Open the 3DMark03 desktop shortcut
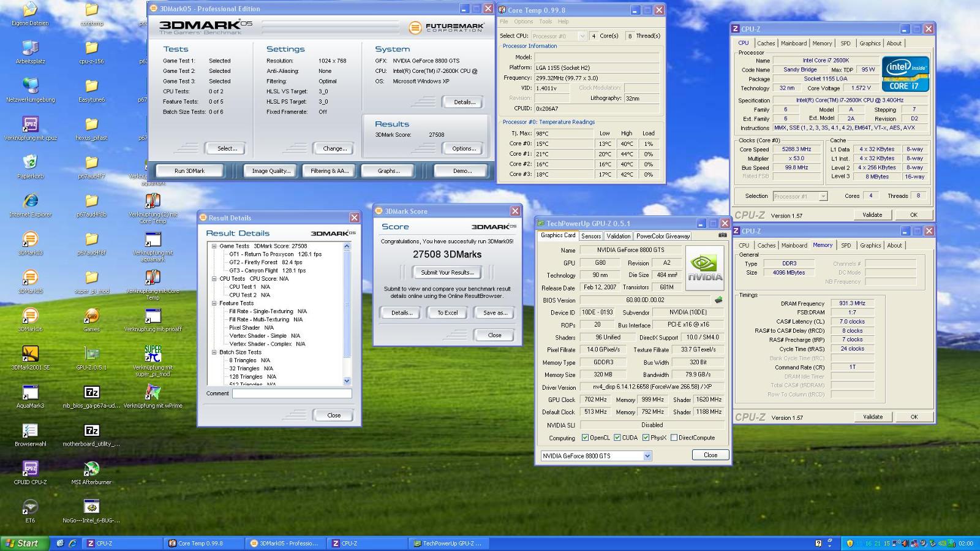980x551 pixels. coord(30,239)
